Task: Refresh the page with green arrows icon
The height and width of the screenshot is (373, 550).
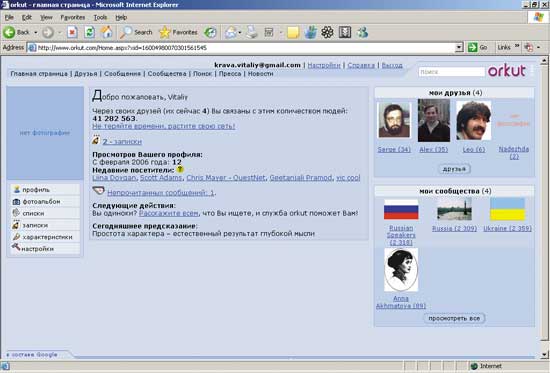Action: click(x=90, y=33)
